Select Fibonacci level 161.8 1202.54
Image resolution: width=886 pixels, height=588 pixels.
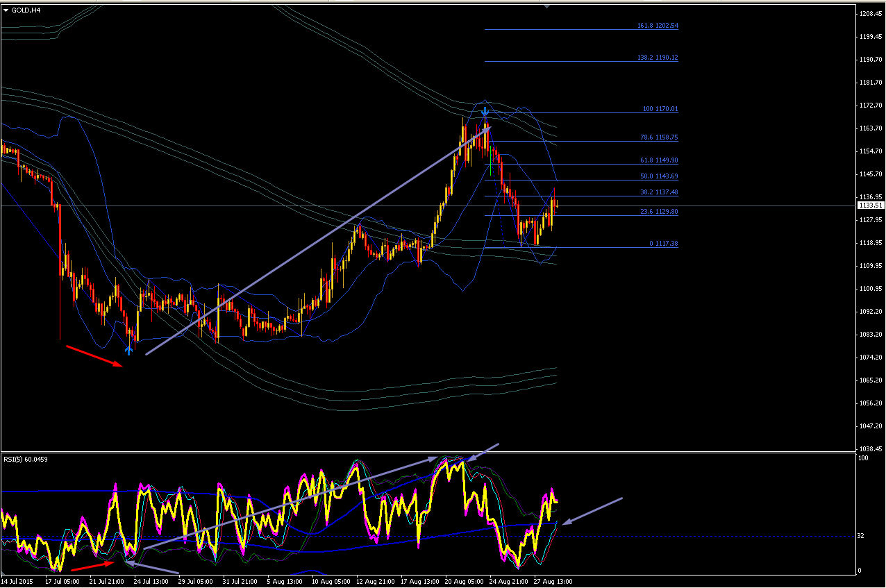[657, 26]
